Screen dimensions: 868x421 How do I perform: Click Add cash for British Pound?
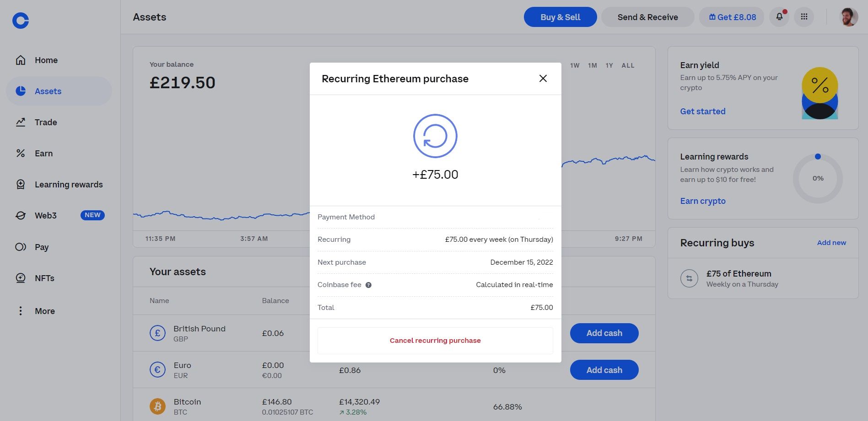(x=604, y=333)
